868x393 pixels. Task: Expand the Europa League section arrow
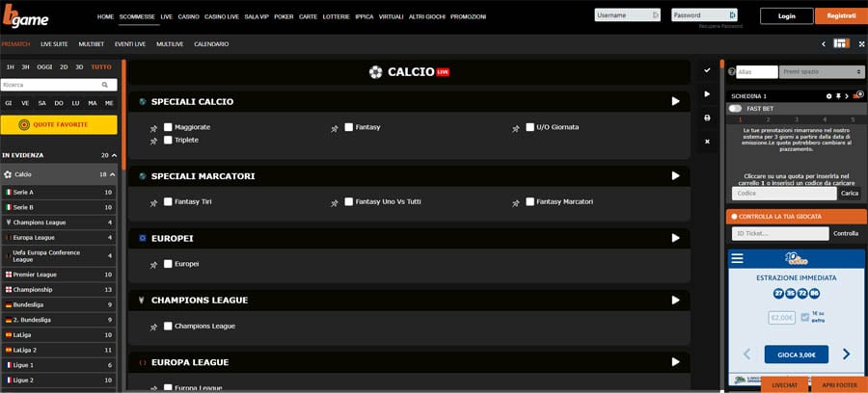pyautogui.click(x=675, y=362)
